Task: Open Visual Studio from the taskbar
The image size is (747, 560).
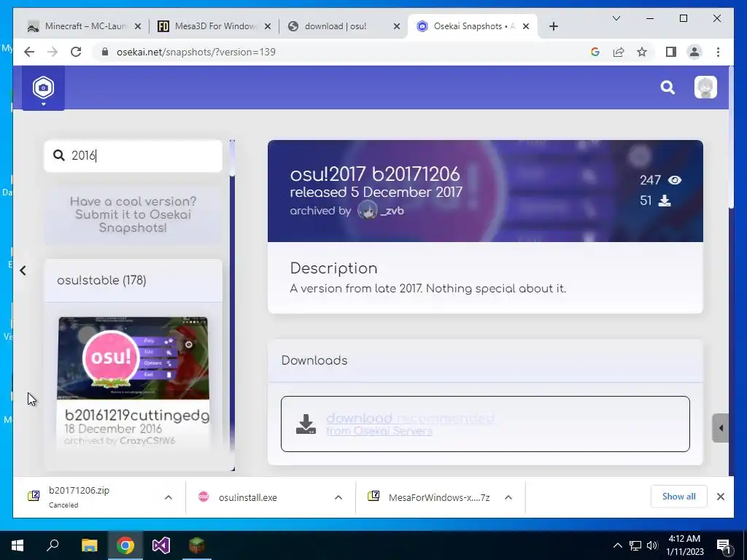Action: pyautogui.click(x=161, y=545)
